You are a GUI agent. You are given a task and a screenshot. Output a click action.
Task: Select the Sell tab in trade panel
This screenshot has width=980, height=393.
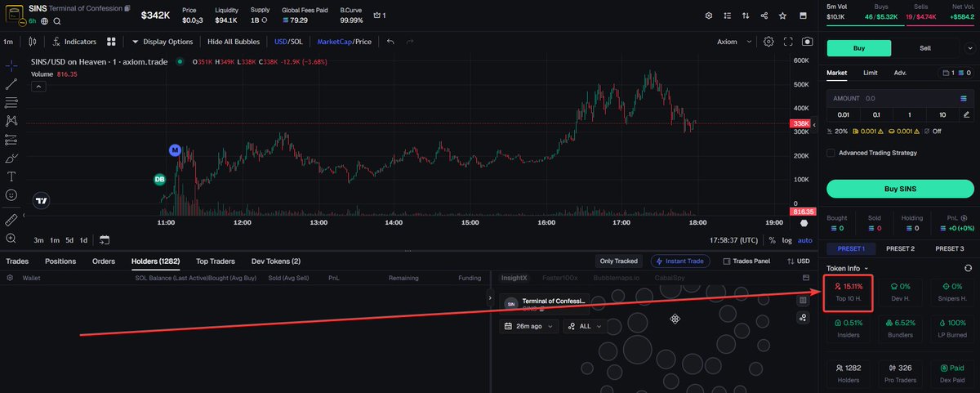click(925, 48)
